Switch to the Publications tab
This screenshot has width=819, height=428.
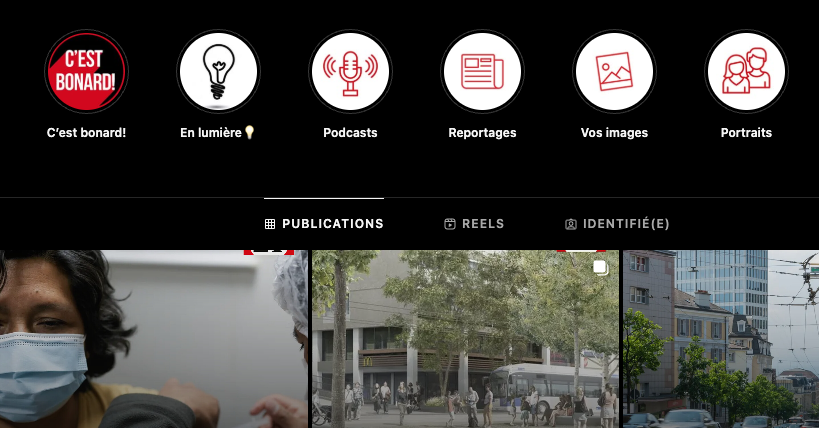point(324,224)
